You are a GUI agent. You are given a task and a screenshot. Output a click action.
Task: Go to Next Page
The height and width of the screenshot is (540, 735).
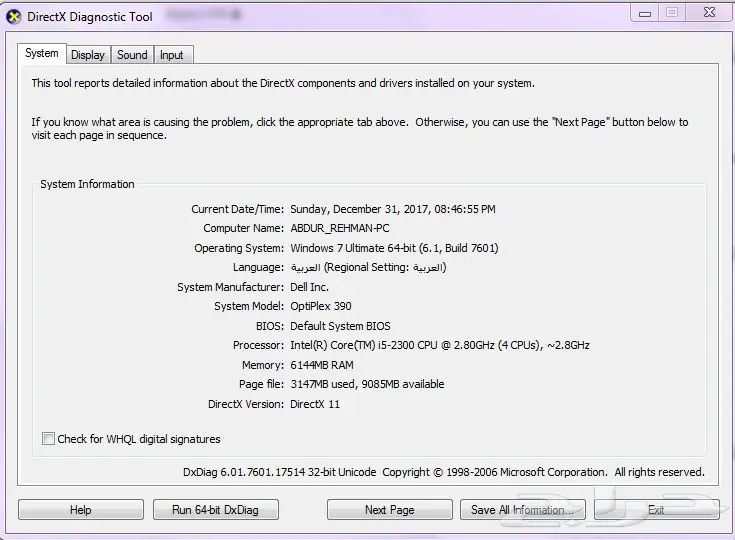[x=389, y=510]
